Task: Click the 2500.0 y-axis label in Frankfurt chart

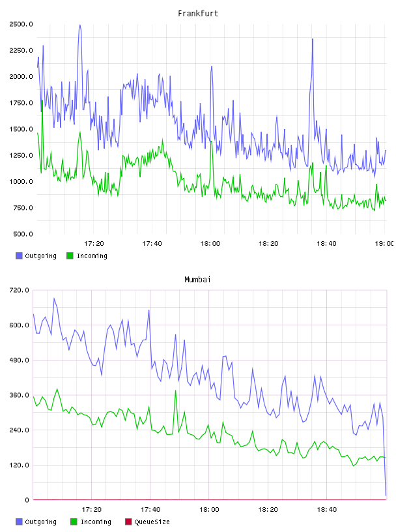Action: pos(21,24)
